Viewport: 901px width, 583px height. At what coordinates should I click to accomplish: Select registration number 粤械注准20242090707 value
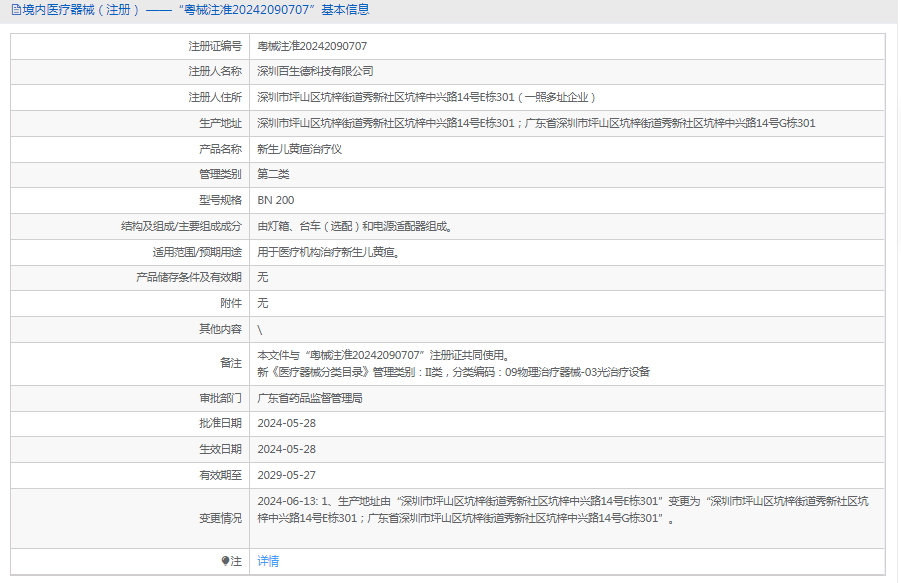(312, 46)
